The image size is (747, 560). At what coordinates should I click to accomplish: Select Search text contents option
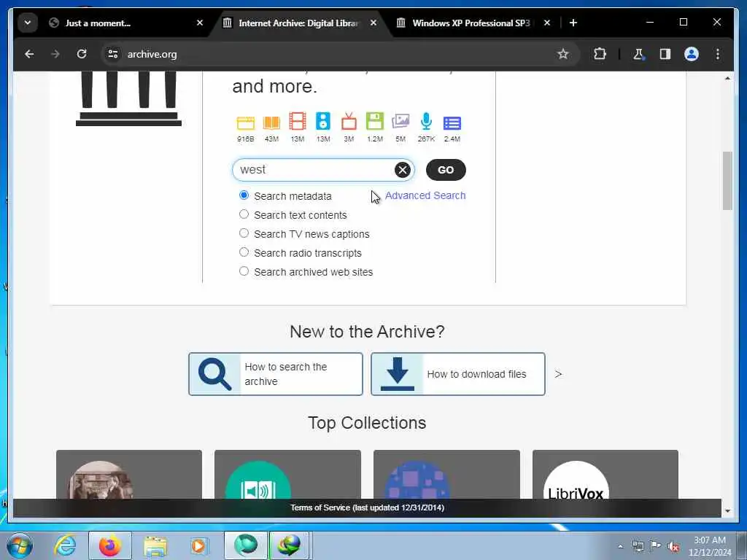click(x=244, y=214)
